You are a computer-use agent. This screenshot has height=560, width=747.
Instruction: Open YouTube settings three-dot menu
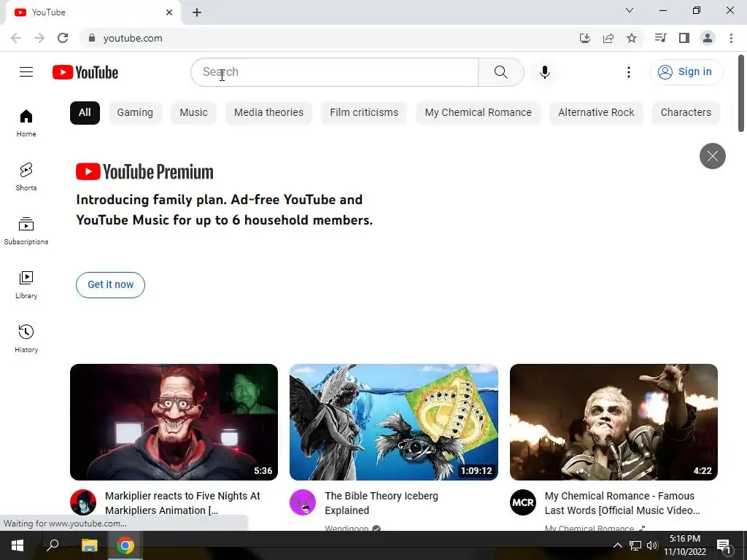628,72
